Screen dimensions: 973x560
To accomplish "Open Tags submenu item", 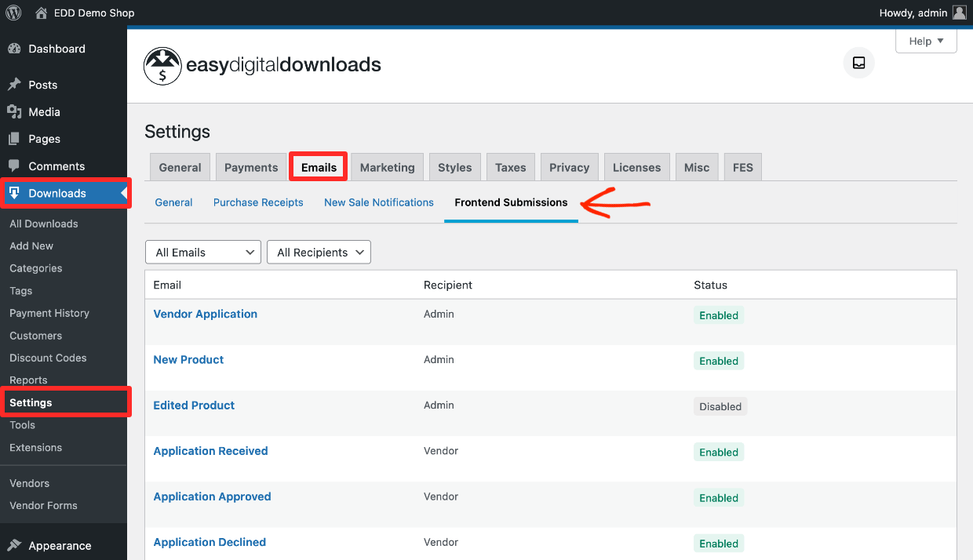I will pos(21,290).
